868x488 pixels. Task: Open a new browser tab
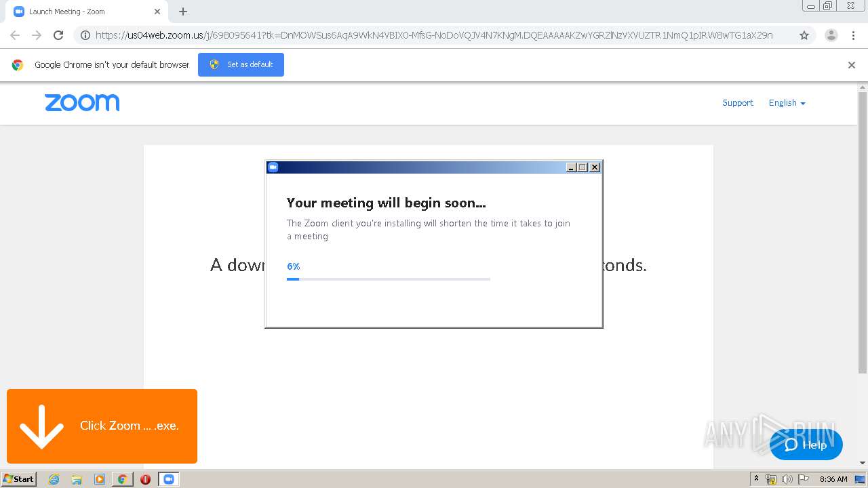click(x=183, y=12)
